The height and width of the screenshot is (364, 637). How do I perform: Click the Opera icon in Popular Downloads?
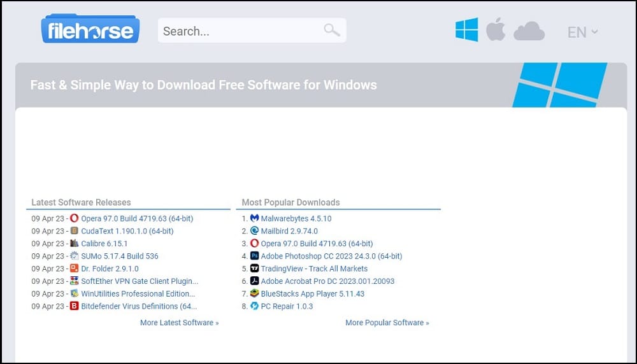[x=254, y=244]
